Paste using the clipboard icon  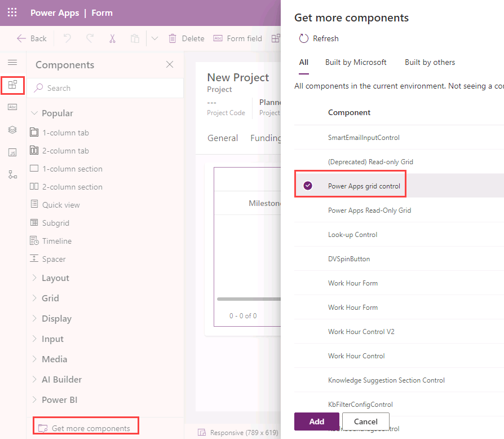coord(135,38)
